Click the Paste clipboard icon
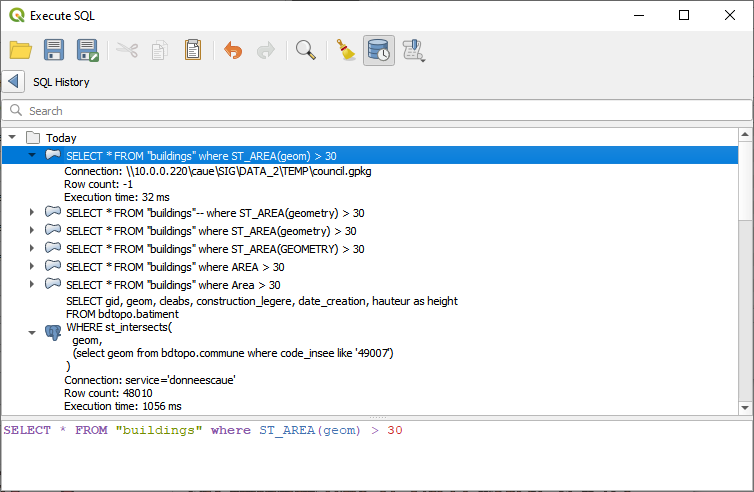754x492 pixels. [193, 50]
